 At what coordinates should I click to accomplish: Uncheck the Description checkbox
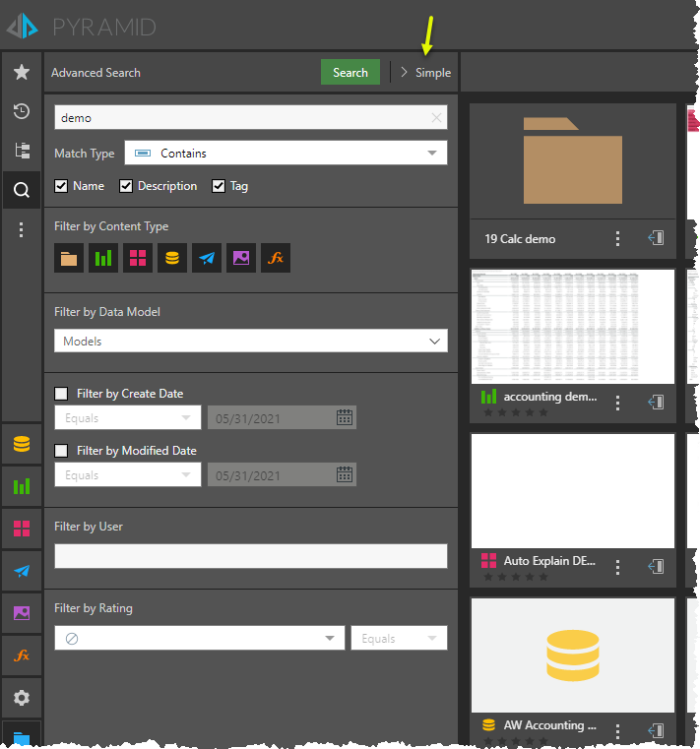pyautogui.click(x=126, y=186)
